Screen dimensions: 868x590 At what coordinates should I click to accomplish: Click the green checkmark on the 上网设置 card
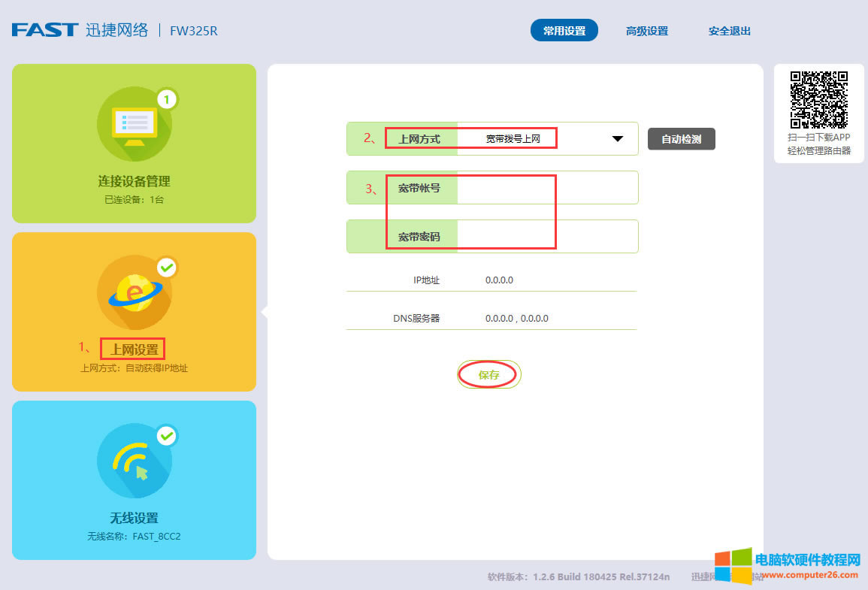(x=167, y=268)
